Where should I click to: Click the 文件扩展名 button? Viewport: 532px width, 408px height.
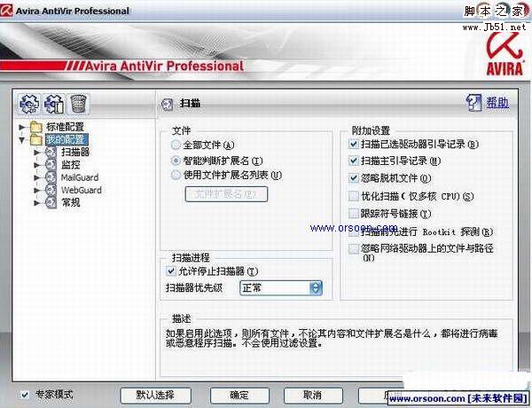point(226,194)
